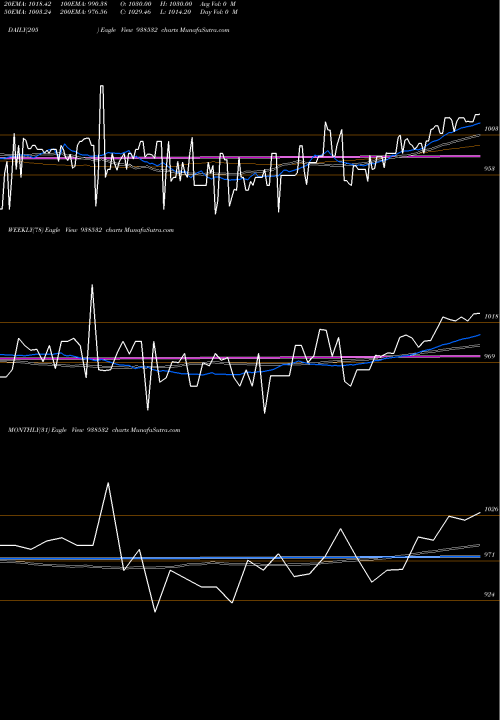Screen dimensions: 500x720
Task: Click the 1026 price label on monthly chart
Action: (x=491, y=509)
